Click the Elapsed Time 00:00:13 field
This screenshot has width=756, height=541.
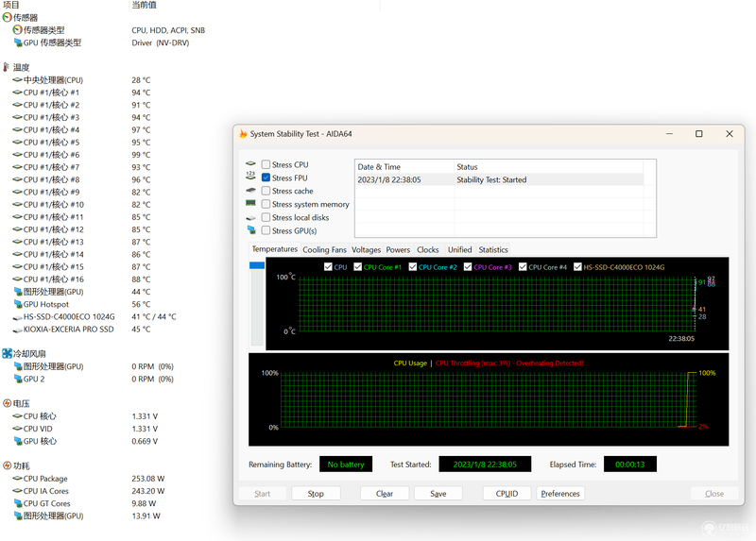(x=630, y=464)
